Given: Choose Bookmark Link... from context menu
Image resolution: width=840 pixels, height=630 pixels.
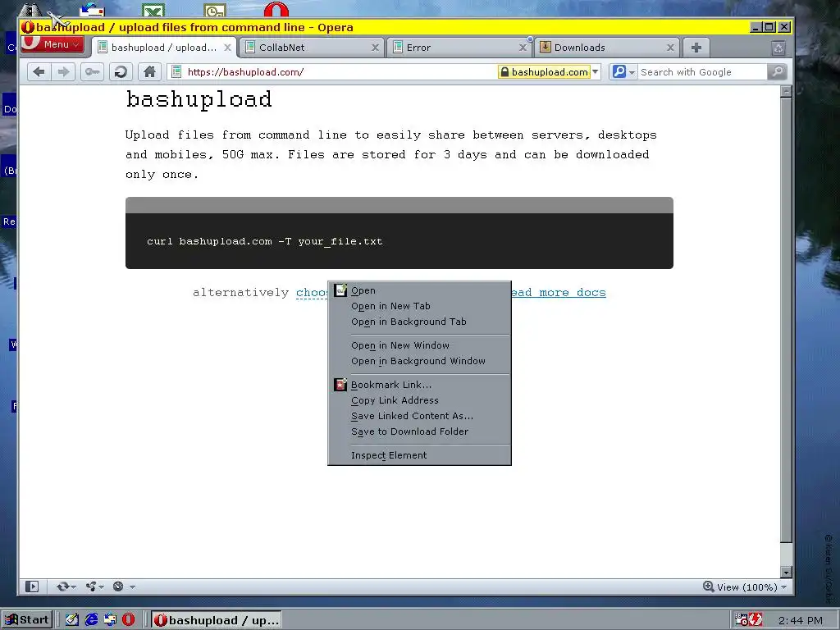Looking at the screenshot, I should 419,385.
